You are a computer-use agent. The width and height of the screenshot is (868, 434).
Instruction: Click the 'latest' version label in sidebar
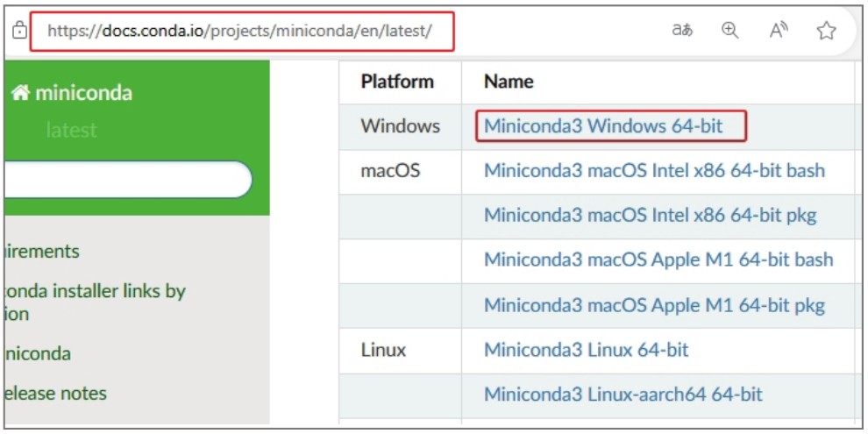pyautogui.click(x=71, y=130)
